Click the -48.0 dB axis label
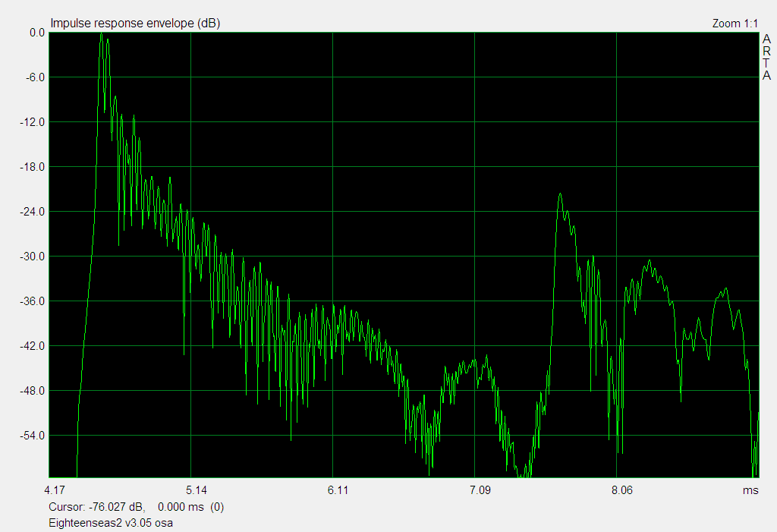Screen dimensions: 777x532 (32, 391)
